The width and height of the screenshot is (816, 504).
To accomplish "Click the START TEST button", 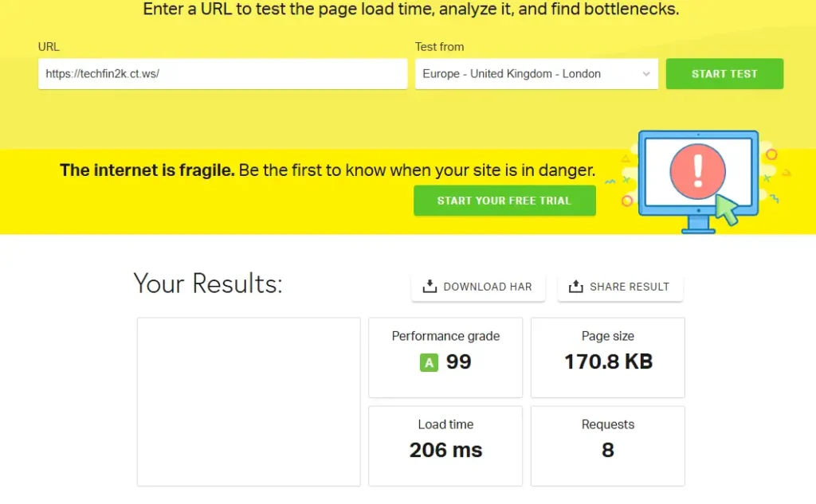I will (x=724, y=74).
